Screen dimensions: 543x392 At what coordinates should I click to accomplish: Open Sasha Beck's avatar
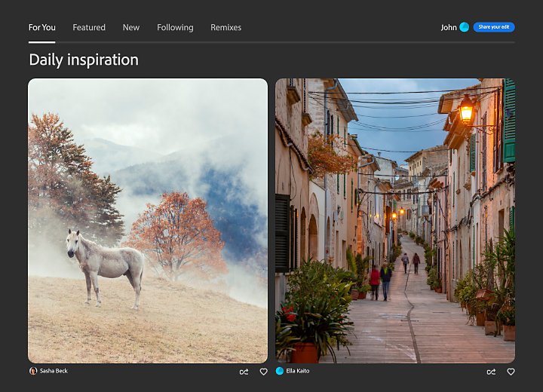coord(33,371)
